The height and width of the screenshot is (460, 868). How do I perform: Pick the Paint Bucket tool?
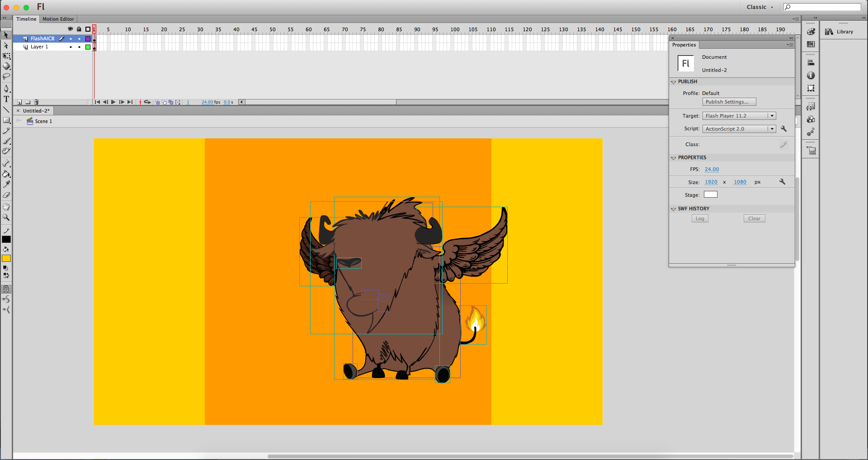pyautogui.click(x=6, y=174)
